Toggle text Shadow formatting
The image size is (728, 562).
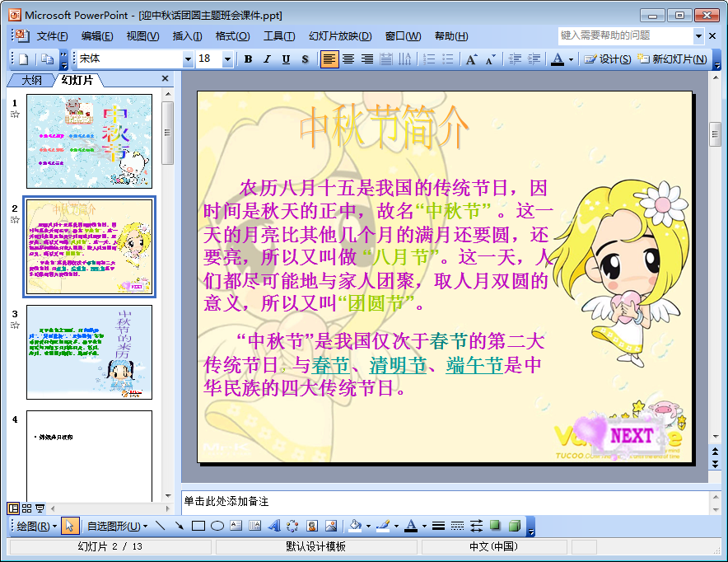(x=305, y=59)
